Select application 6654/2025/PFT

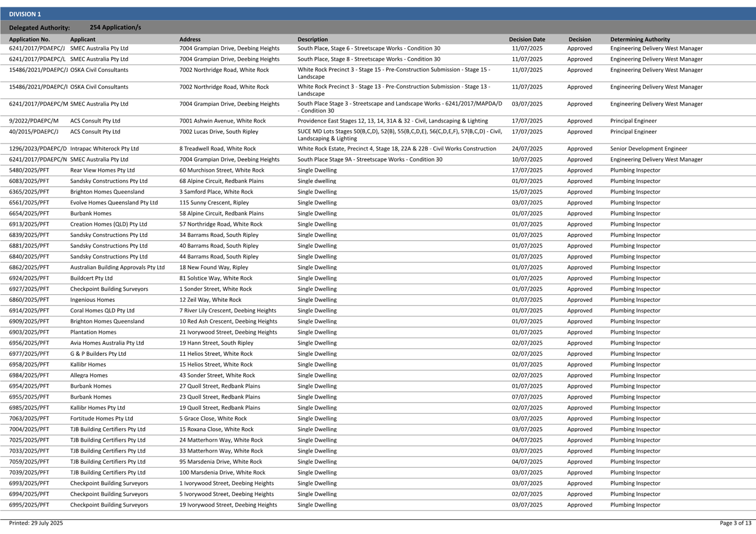click(x=29, y=213)
